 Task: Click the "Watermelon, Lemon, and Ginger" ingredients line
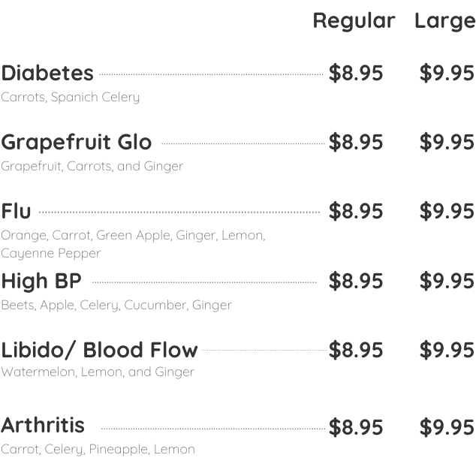point(98,372)
